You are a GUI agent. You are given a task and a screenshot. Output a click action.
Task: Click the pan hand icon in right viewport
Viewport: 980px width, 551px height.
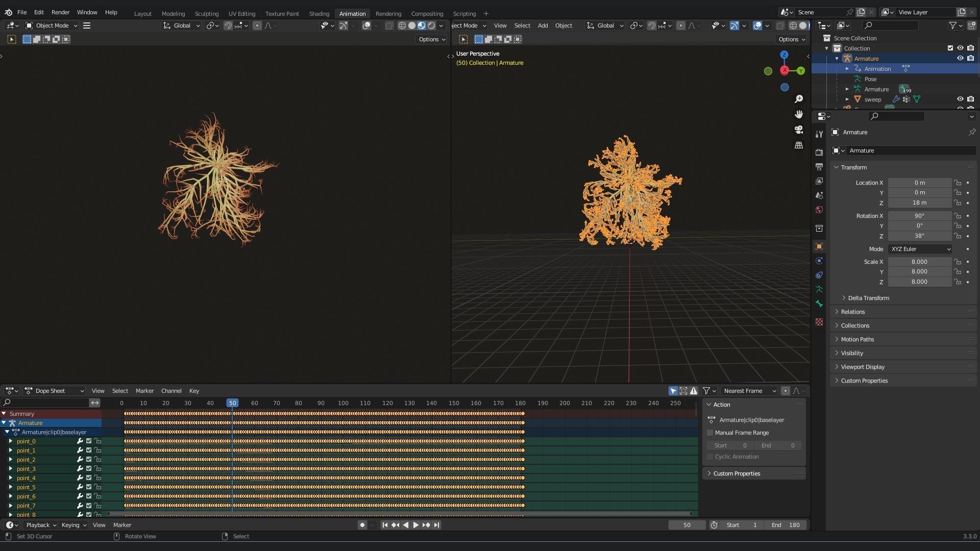799,114
